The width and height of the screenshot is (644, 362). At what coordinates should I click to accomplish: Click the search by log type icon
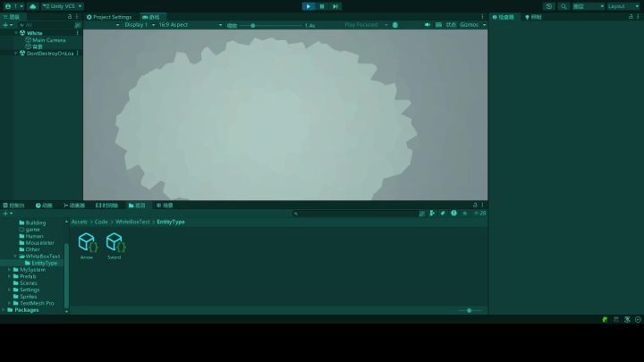(453, 213)
